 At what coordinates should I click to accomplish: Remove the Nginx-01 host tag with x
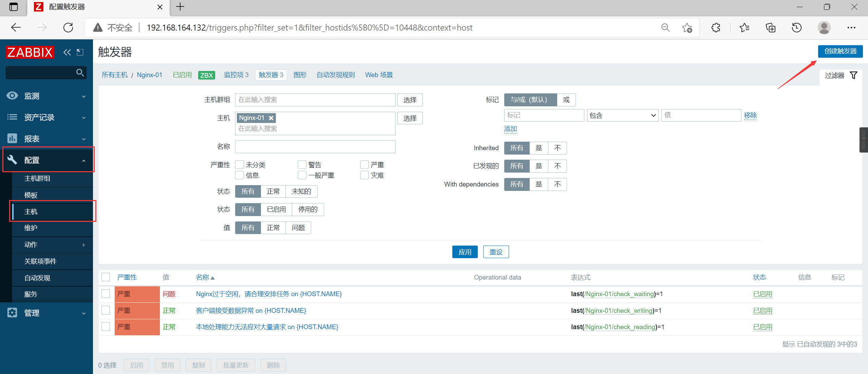[x=271, y=118]
